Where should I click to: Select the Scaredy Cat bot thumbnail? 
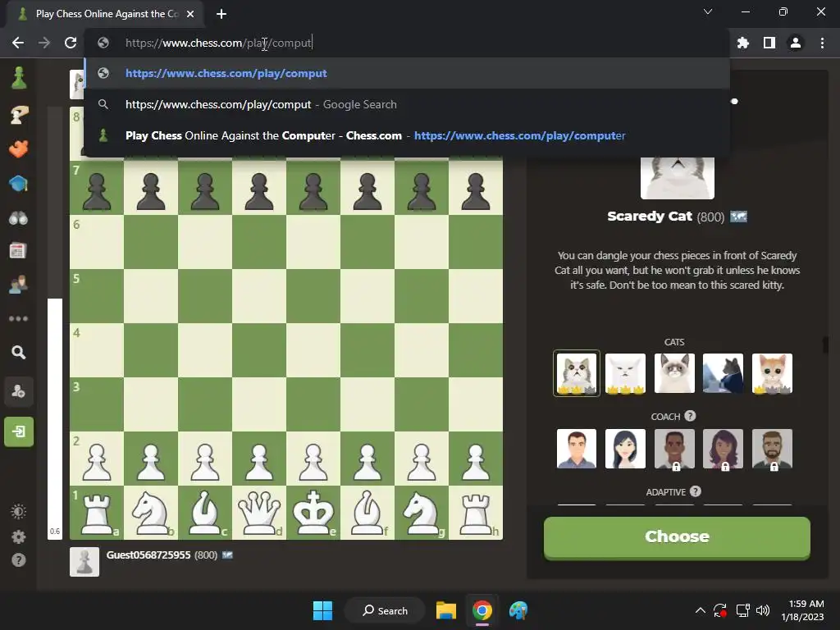[577, 373]
